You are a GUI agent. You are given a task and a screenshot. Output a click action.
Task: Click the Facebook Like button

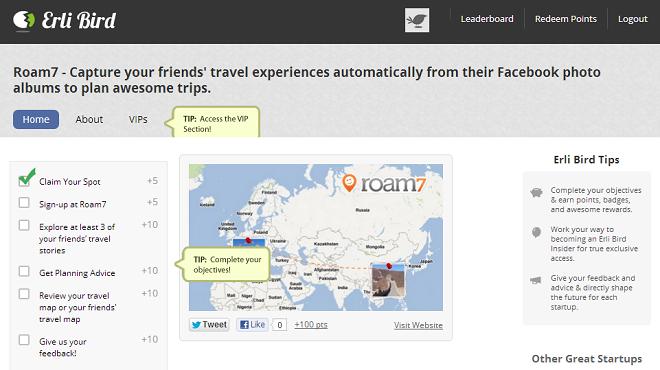click(x=252, y=325)
